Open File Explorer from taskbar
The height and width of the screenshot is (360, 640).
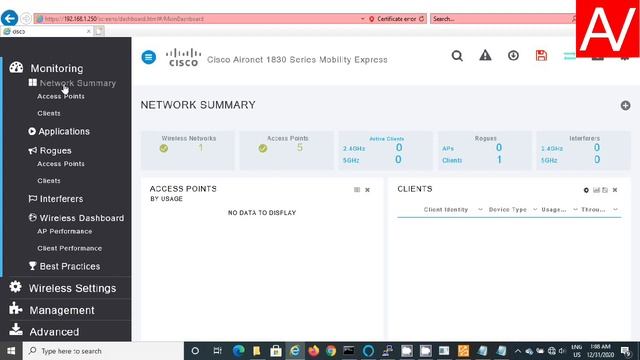(x=257, y=351)
